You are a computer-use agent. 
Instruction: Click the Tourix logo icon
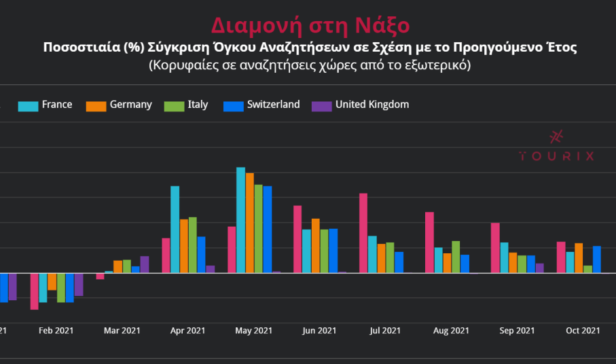tap(556, 136)
